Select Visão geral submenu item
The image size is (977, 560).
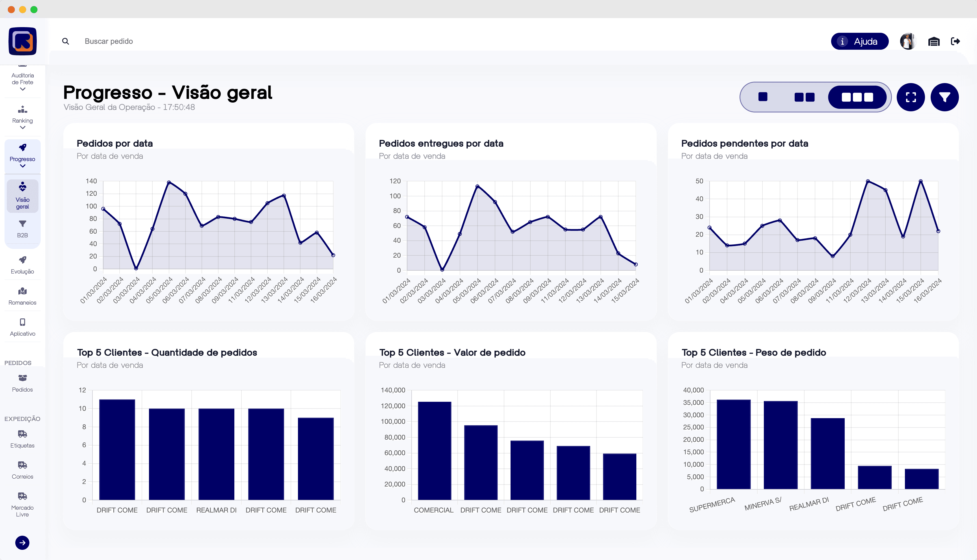coord(22,196)
